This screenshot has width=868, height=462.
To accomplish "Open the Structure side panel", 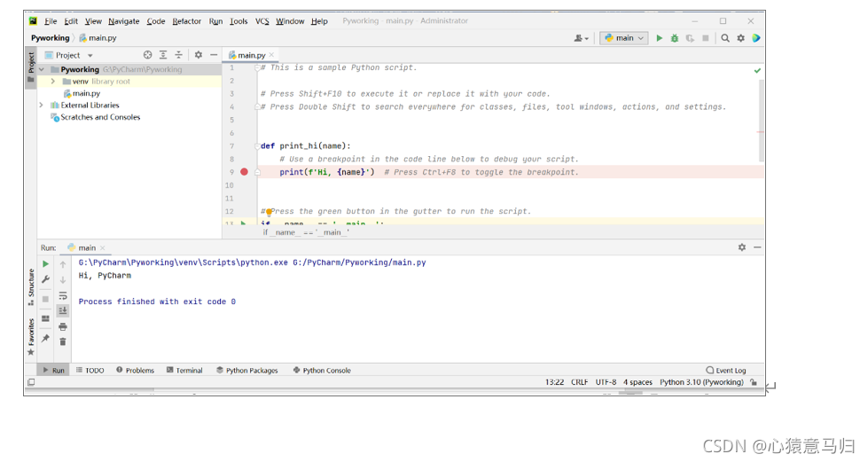I will (x=31, y=287).
